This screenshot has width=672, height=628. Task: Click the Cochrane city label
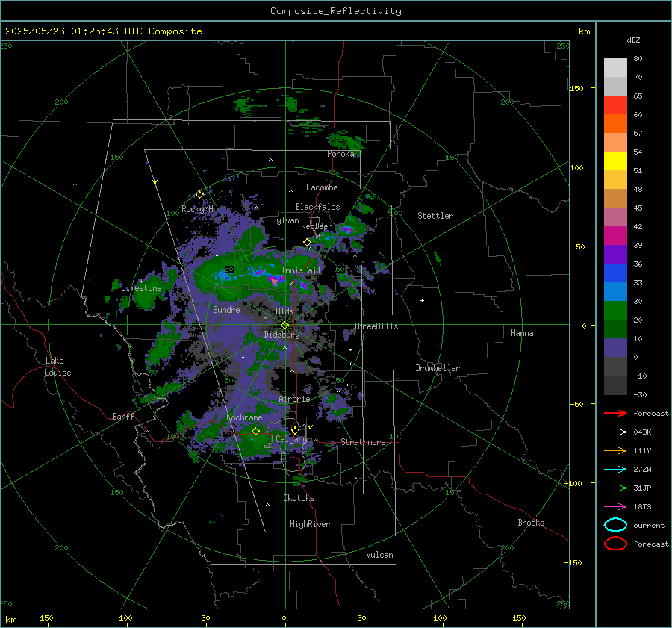click(244, 417)
